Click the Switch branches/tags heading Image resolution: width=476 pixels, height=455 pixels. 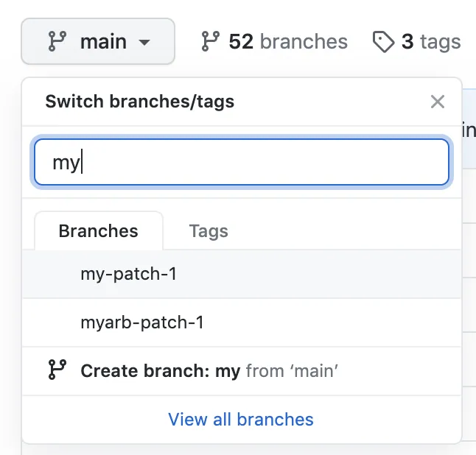tap(140, 102)
